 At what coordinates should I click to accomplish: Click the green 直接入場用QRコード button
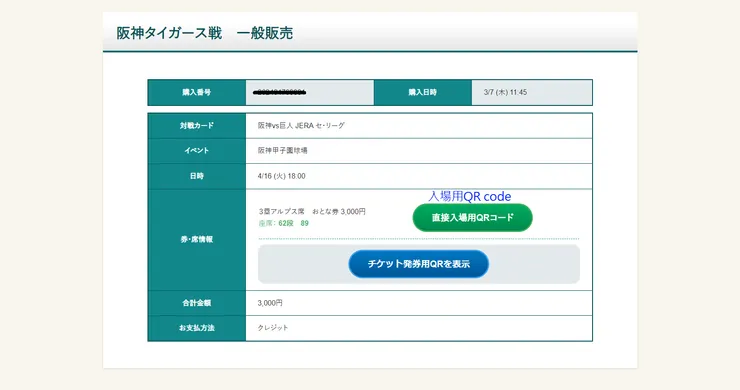(472, 218)
